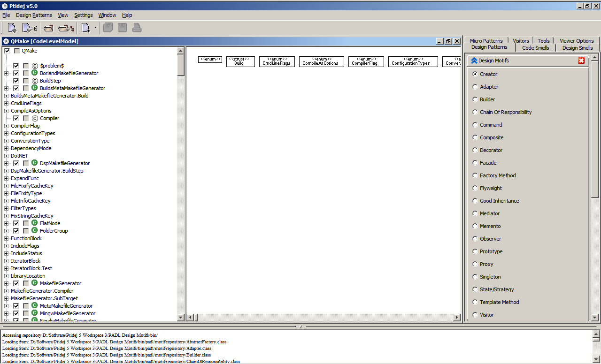Create a new document via toolbar icon
This screenshot has height=364, width=601.
11,27
